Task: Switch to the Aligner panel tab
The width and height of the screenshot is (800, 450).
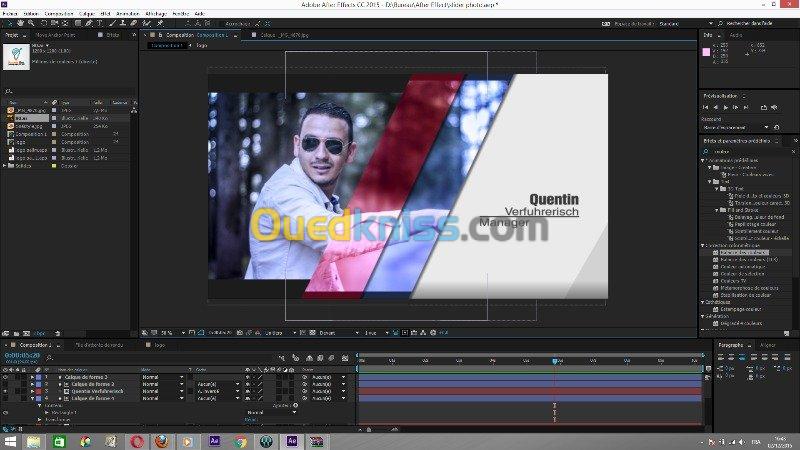Action: coord(768,345)
